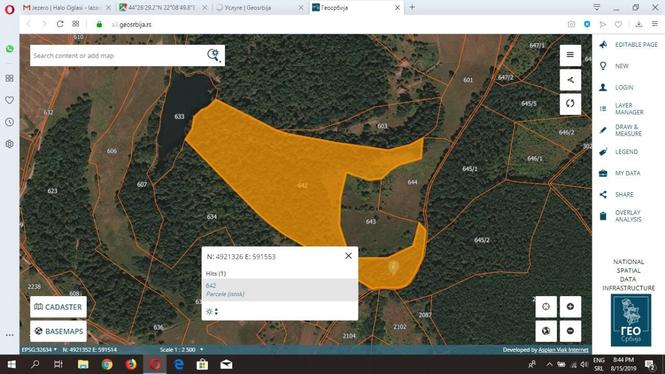Screen dimensions: 665x374
Task: Open Firefox from the taskbar
Action: (131, 365)
